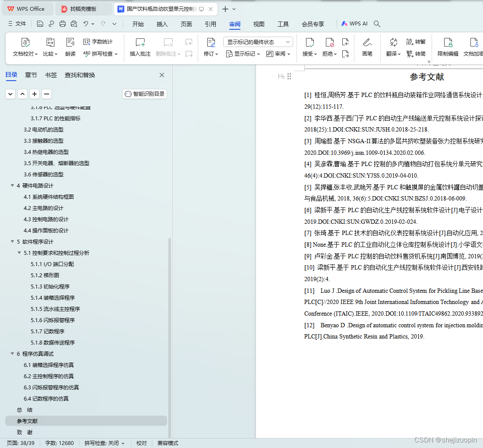Image resolution: width=483 pixels, height=448 pixels.
Task: Open the 文件 menu
Action: pos(17,24)
